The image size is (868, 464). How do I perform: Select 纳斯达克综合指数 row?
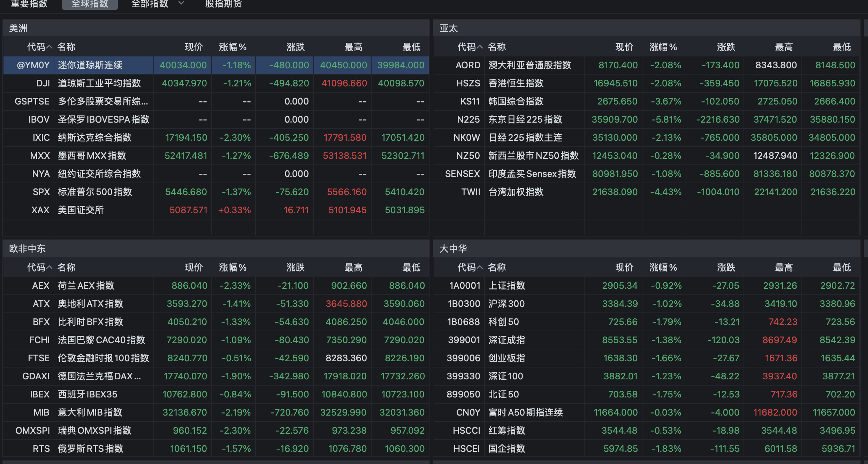tap(216, 138)
